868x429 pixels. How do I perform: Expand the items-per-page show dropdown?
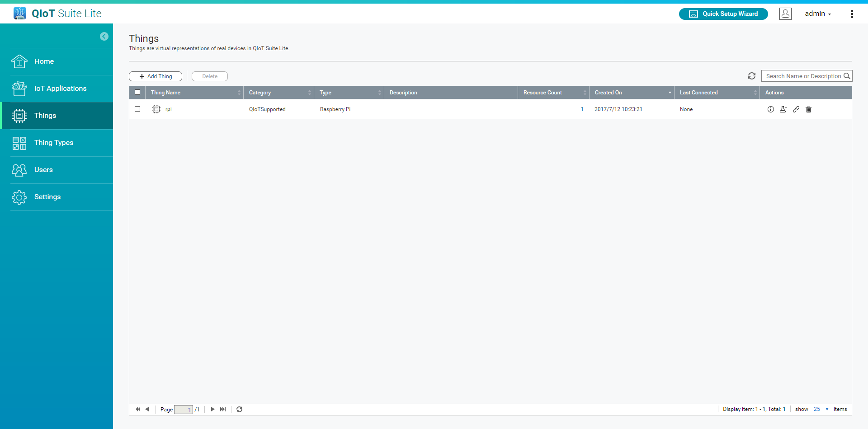click(x=827, y=409)
